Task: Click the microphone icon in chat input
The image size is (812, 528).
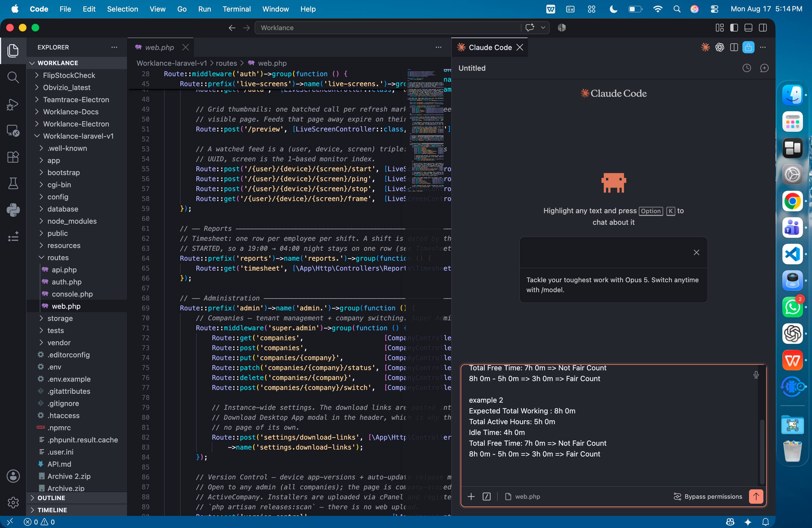Action: tap(756, 375)
